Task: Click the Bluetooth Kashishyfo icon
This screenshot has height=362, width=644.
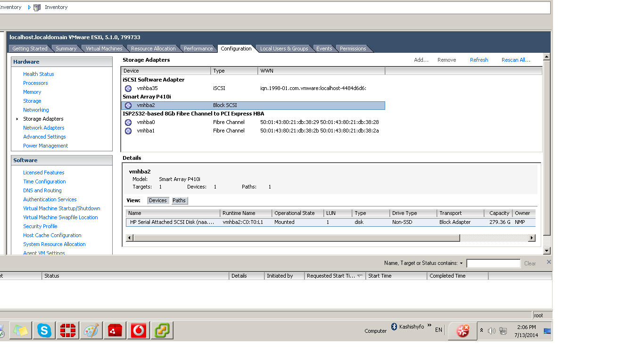Action: click(x=394, y=326)
